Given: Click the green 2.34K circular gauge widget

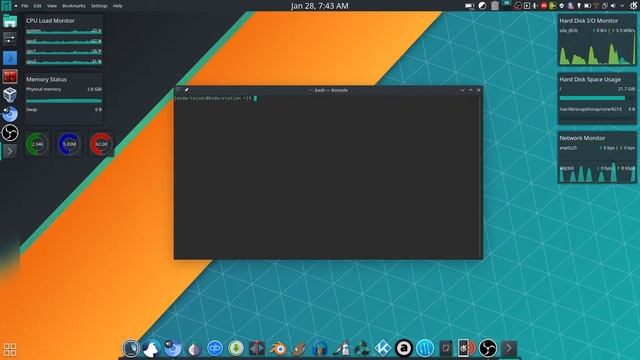Looking at the screenshot, I should tap(37, 144).
